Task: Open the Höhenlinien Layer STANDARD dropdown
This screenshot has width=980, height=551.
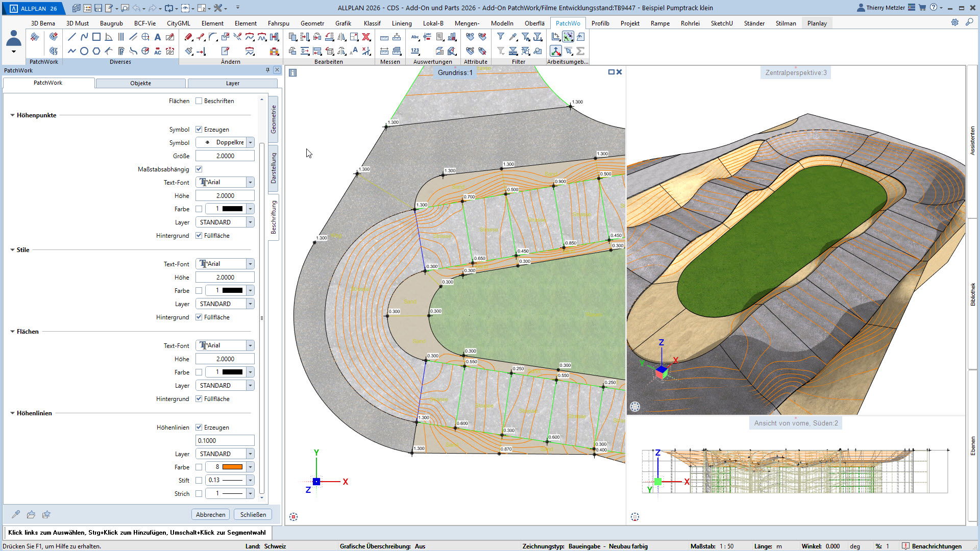Action: [x=250, y=454]
